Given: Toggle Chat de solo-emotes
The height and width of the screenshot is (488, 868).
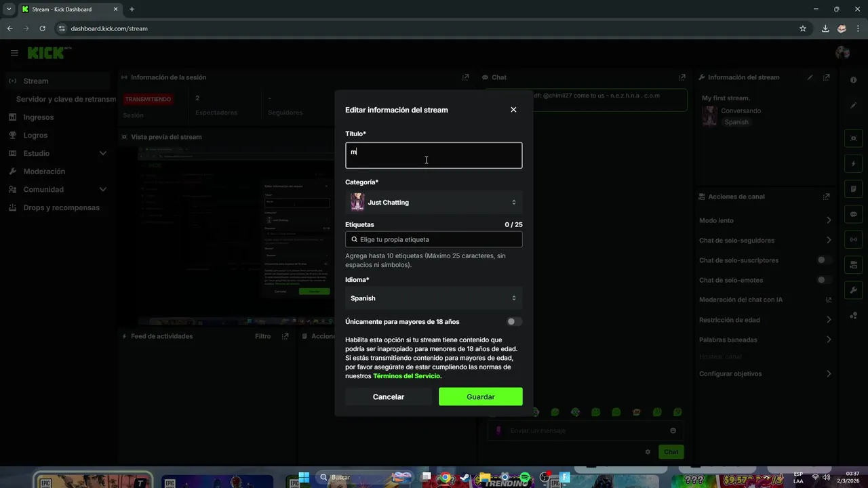Looking at the screenshot, I should pos(824,280).
